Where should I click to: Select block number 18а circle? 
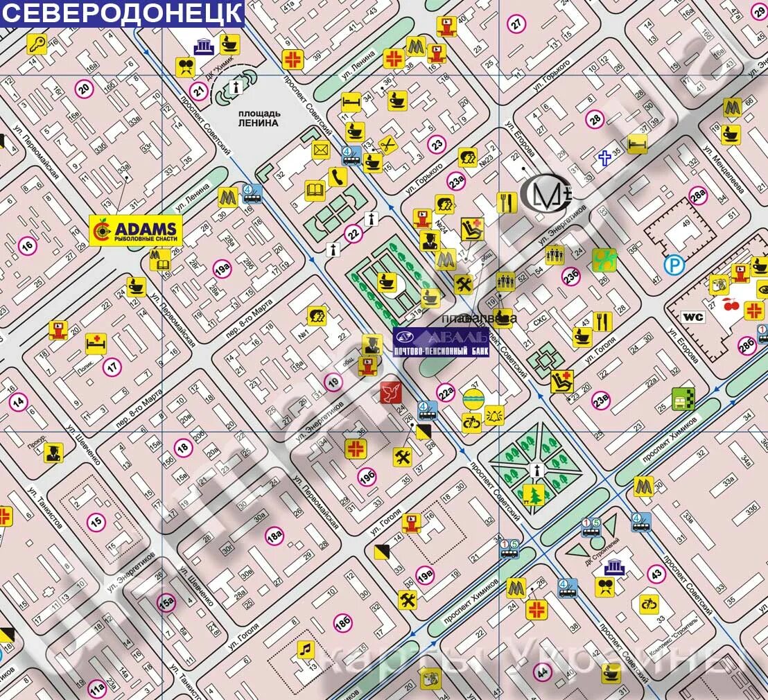tap(274, 536)
